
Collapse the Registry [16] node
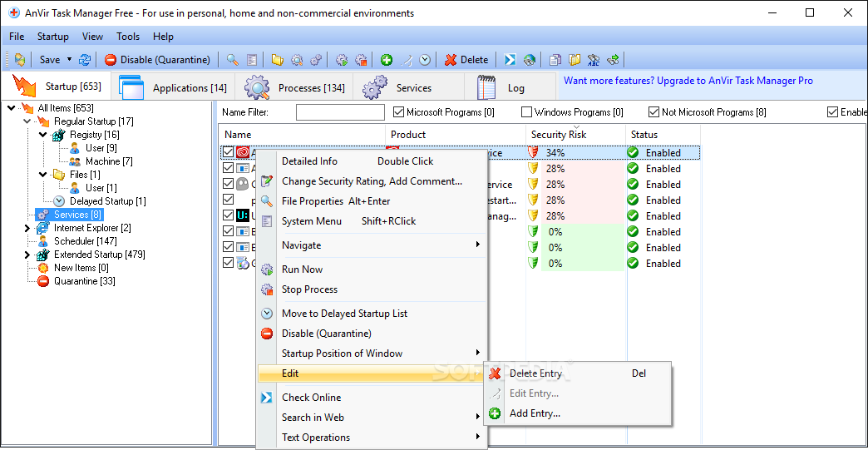[43, 135]
